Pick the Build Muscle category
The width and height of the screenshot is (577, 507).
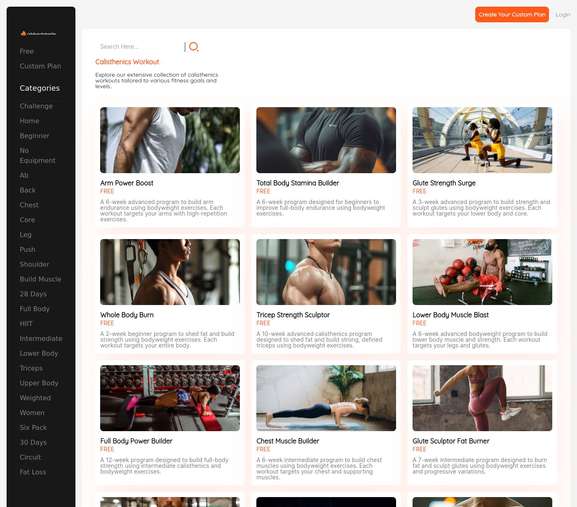(40, 279)
